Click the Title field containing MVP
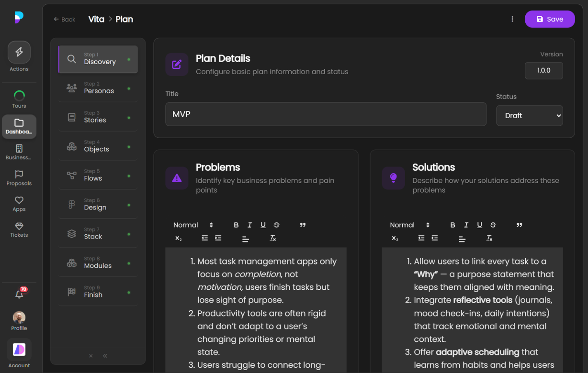This screenshot has width=588, height=373. pos(326,114)
